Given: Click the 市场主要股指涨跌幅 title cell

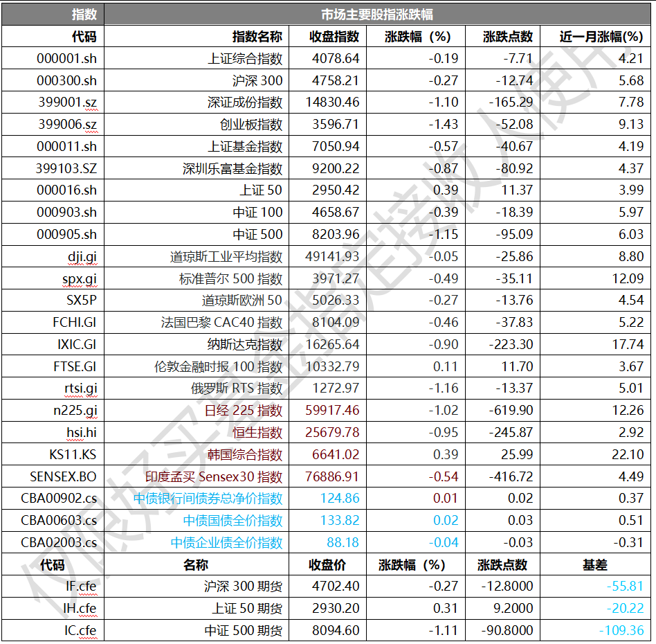Looking at the screenshot, I should tap(377, 14).
